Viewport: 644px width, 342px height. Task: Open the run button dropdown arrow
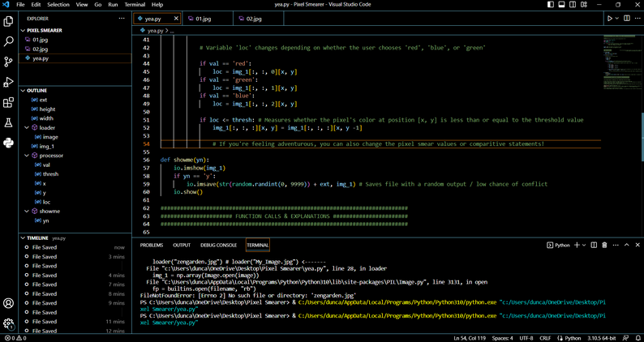click(617, 19)
